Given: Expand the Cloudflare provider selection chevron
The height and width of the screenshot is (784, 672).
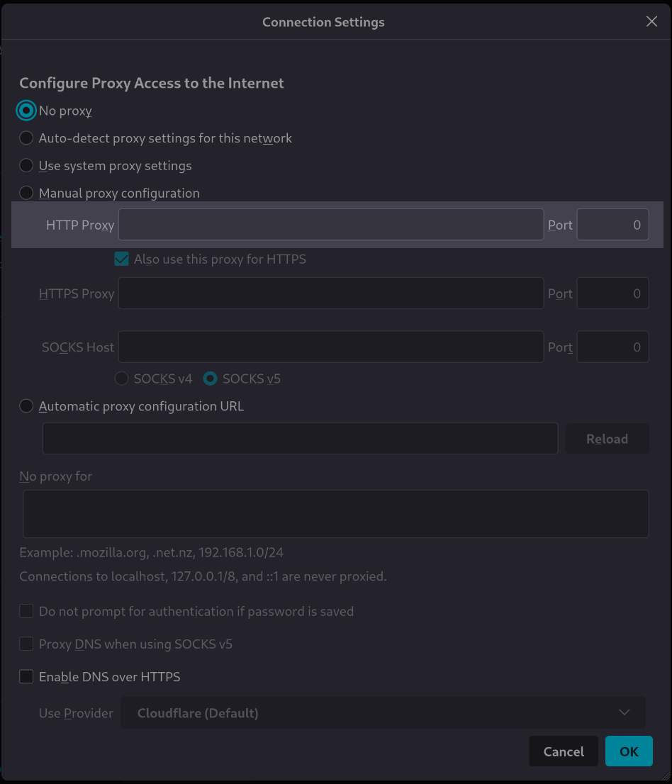Looking at the screenshot, I should click(x=624, y=712).
